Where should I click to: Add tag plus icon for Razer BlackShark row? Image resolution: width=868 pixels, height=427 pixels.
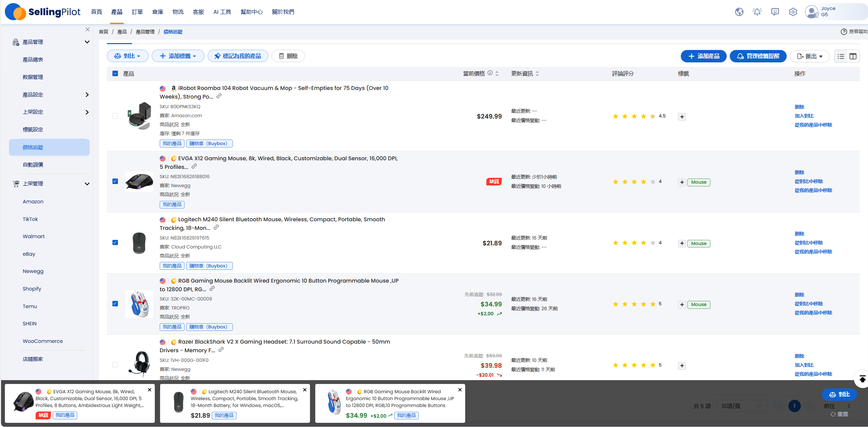tap(682, 366)
